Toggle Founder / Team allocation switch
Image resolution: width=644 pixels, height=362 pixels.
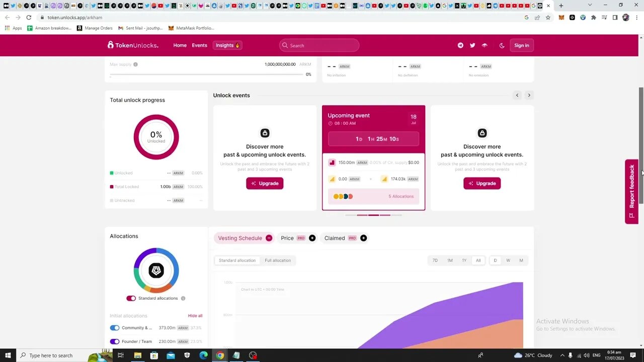(x=115, y=341)
